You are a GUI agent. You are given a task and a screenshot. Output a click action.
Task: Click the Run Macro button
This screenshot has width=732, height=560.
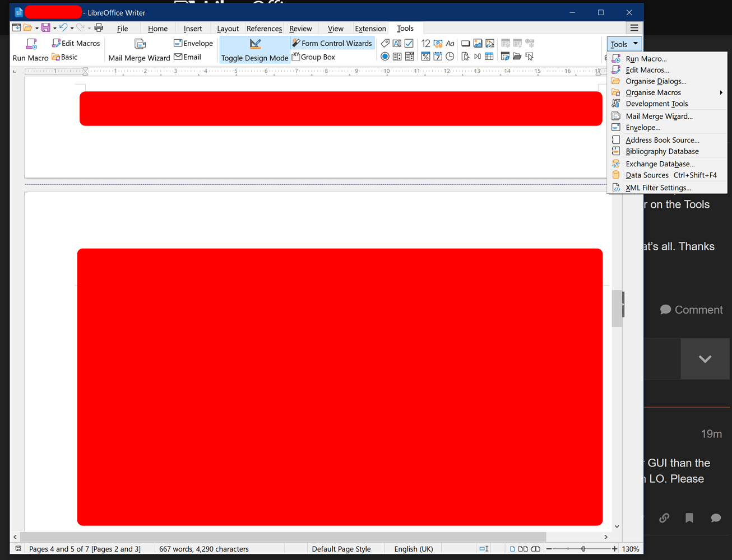click(30, 50)
